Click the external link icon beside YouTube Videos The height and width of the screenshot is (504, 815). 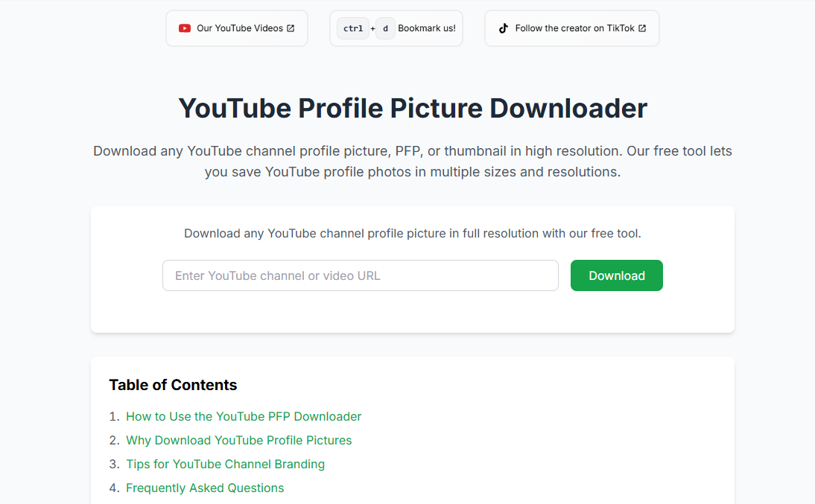291,28
